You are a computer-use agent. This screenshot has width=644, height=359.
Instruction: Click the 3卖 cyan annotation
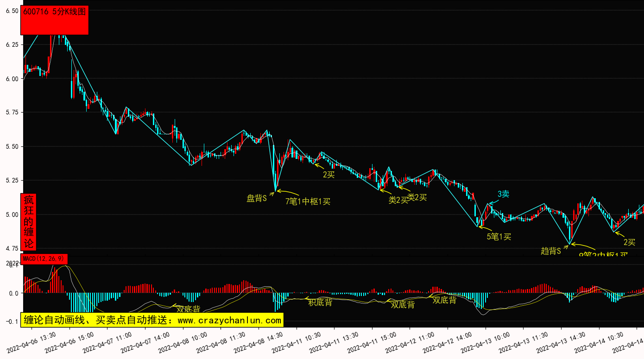[x=503, y=194]
